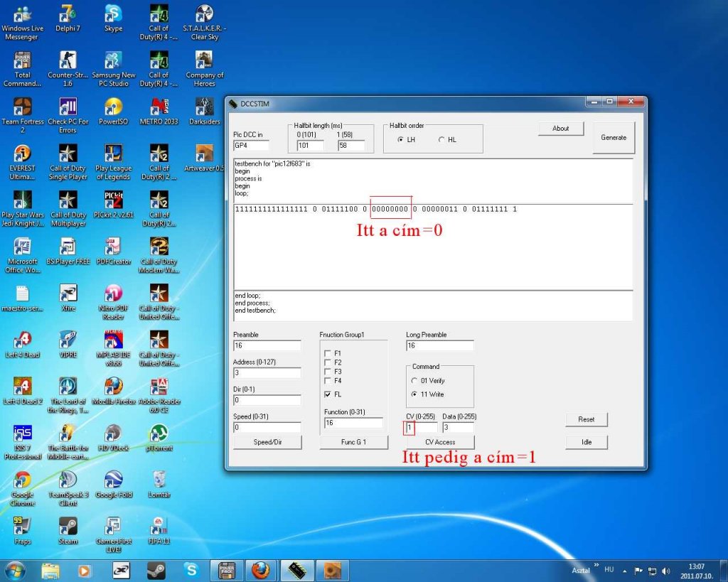Uncheck the FL function checkbox
This screenshot has width=728, height=582.
tap(328, 394)
